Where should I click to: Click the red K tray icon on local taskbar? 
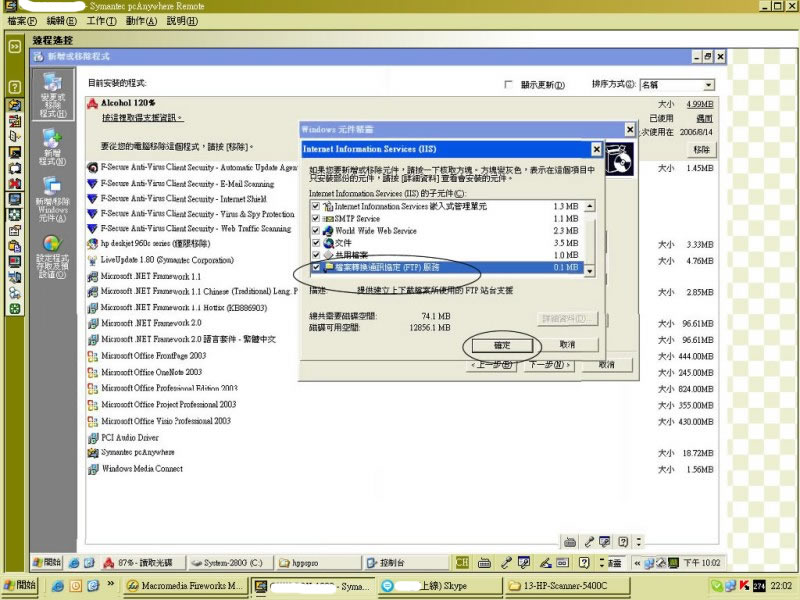pos(744,586)
